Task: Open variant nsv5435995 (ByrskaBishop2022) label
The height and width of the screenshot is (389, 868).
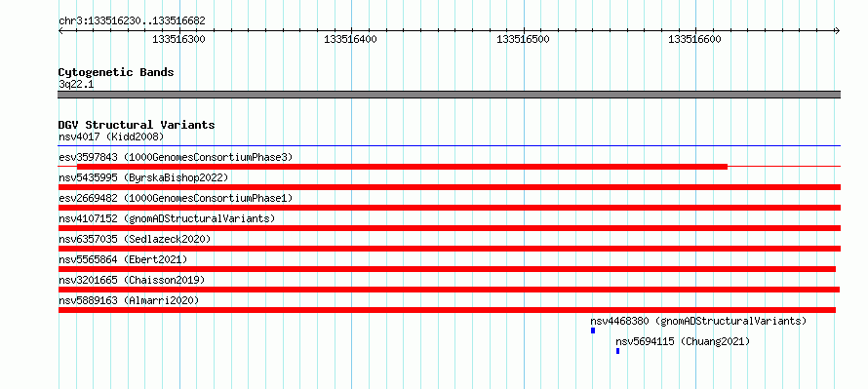Action: [x=143, y=177]
